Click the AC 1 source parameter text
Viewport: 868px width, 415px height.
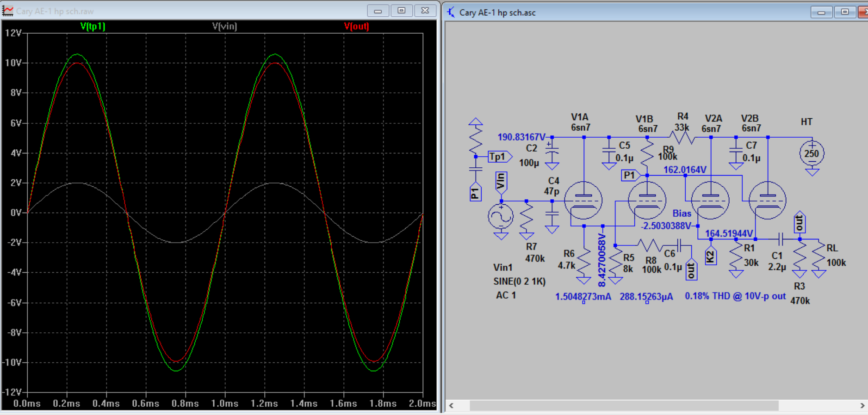[505, 295]
